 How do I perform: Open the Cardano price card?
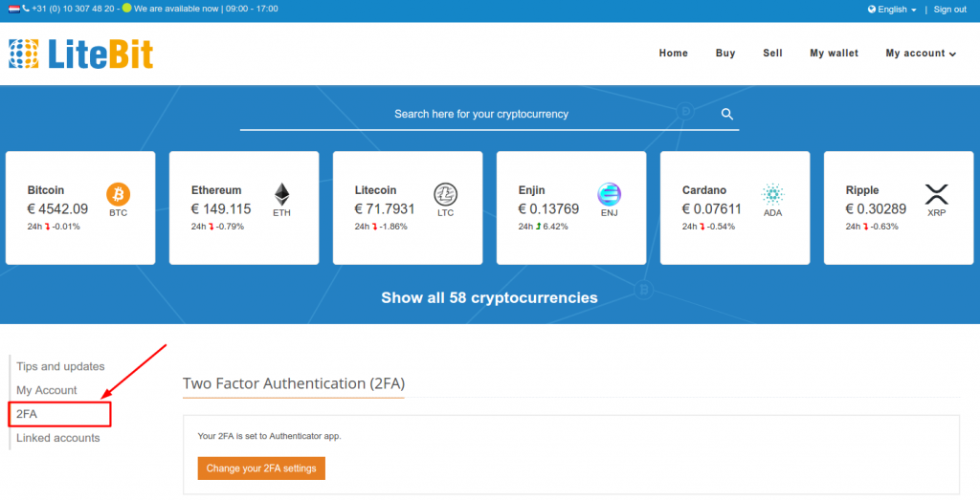(x=735, y=208)
